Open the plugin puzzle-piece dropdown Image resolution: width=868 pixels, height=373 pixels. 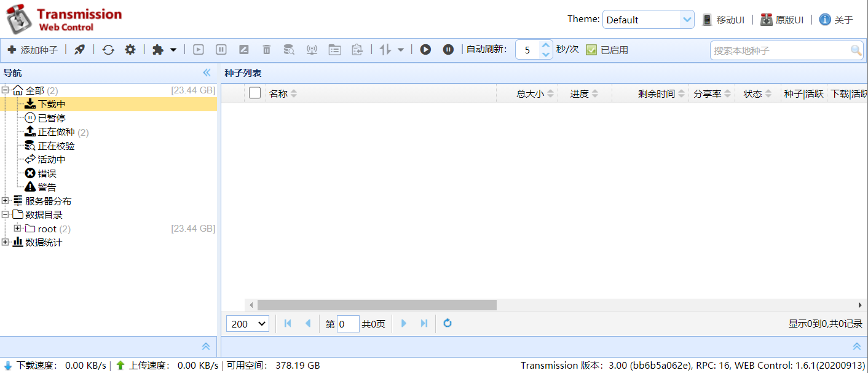pyautogui.click(x=164, y=50)
